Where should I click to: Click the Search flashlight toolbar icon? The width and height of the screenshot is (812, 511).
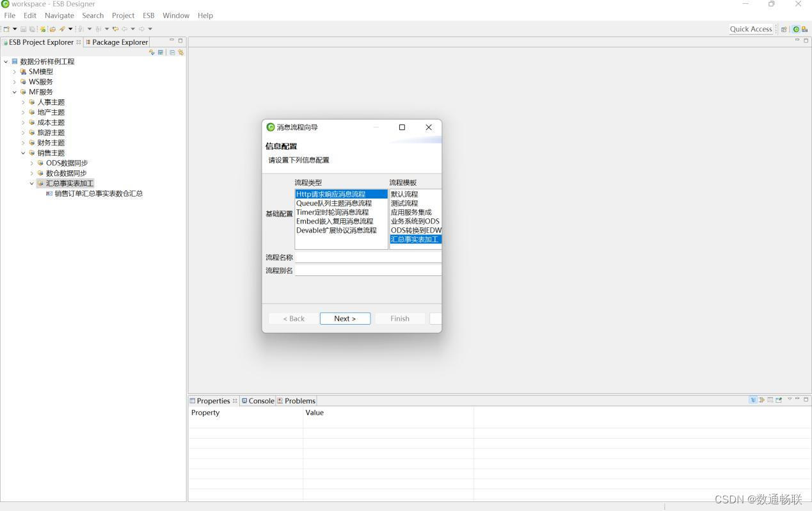62,29
